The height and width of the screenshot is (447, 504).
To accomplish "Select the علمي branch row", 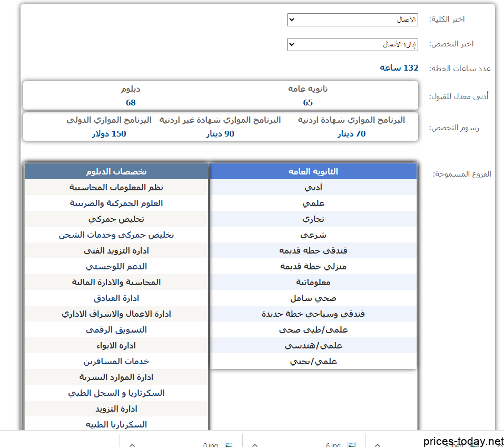I will pos(313,203).
